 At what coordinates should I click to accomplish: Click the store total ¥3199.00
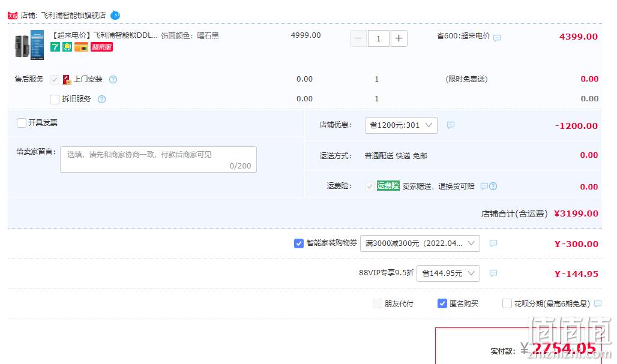(576, 213)
